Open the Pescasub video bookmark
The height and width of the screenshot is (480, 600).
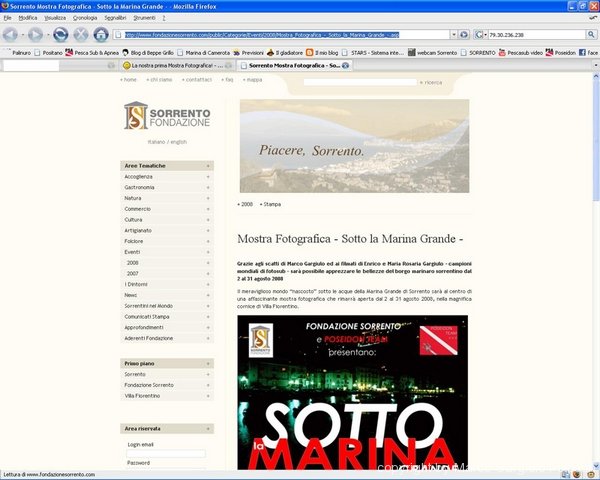click(x=521, y=53)
